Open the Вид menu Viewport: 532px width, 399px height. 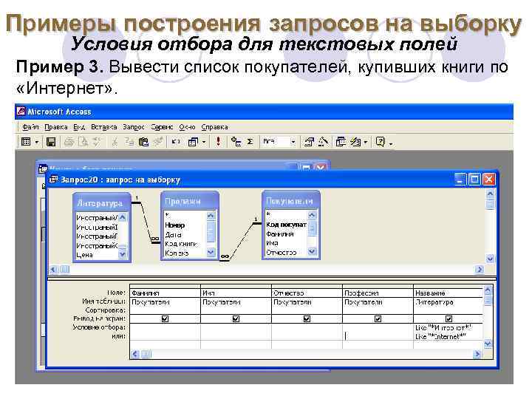click(x=79, y=127)
